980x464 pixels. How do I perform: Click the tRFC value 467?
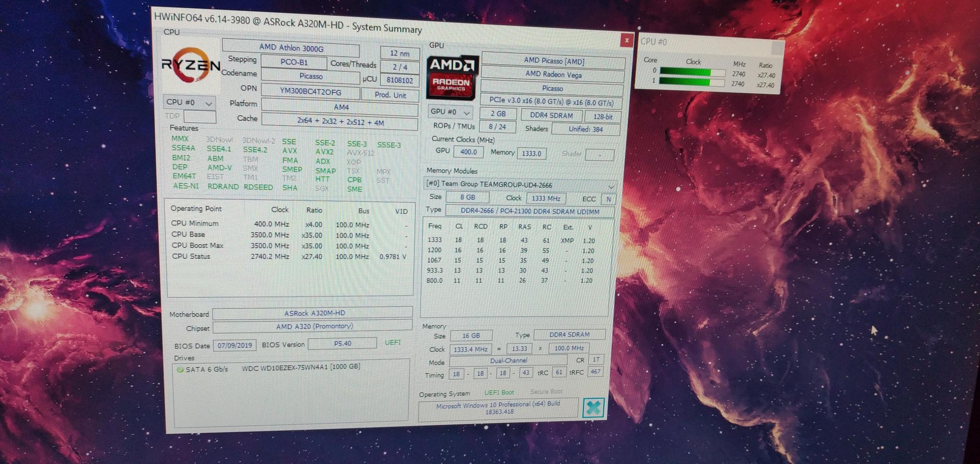(x=595, y=371)
